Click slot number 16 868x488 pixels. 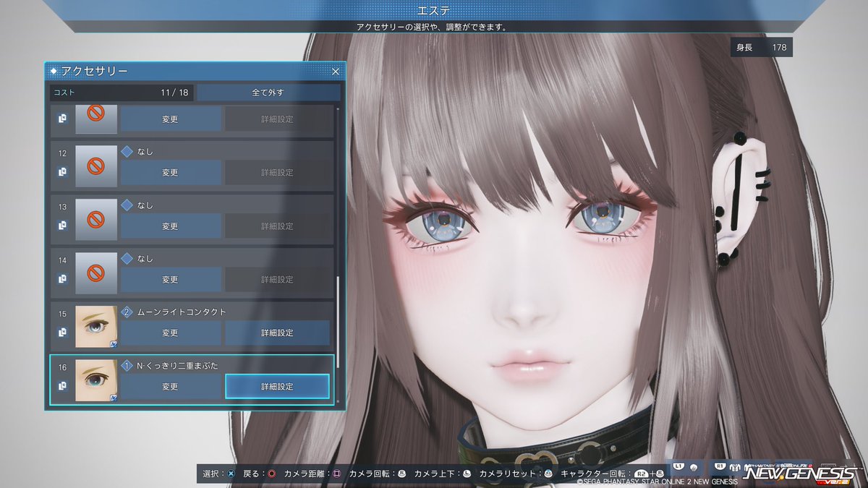(x=62, y=367)
